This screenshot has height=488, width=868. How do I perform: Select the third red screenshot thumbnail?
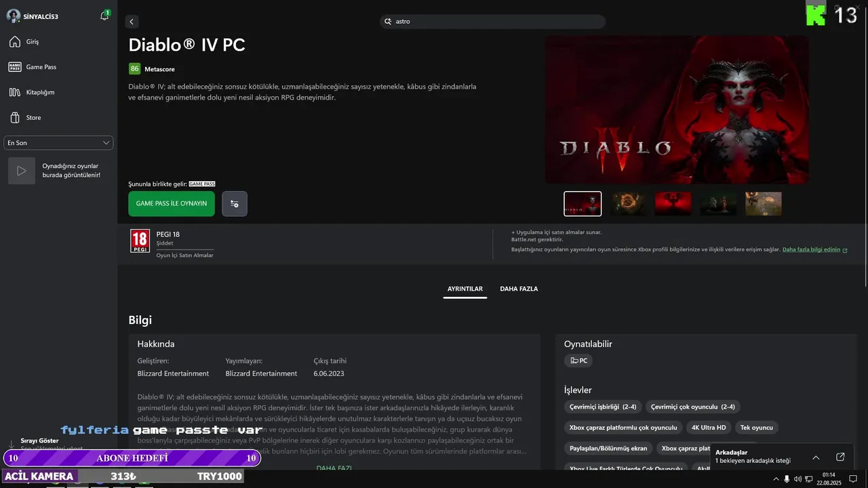tap(673, 204)
